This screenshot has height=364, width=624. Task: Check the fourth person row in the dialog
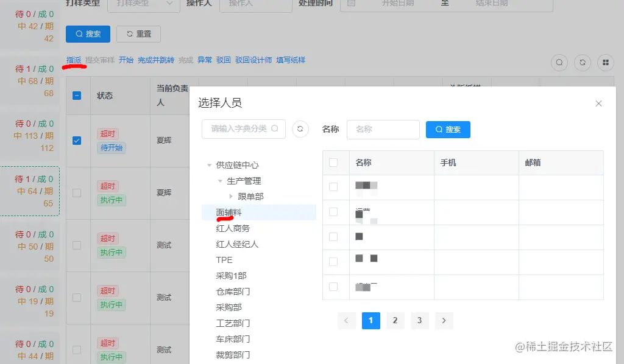pyautogui.click(x=333, y=262)
